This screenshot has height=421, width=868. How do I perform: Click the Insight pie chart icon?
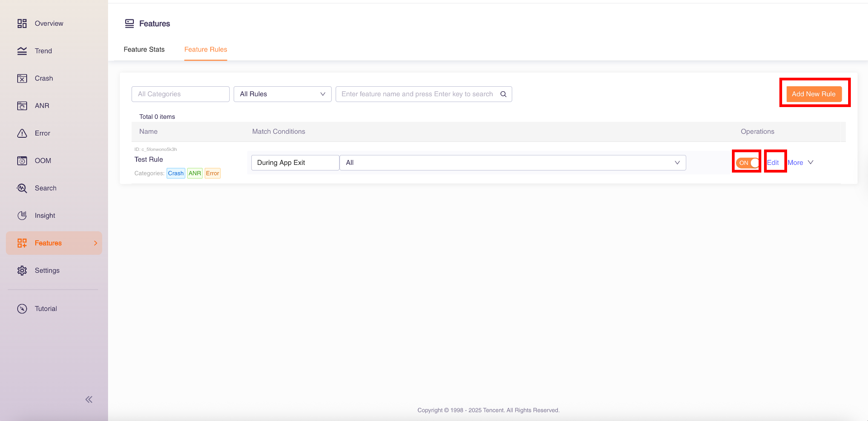(x=22, y=215)
